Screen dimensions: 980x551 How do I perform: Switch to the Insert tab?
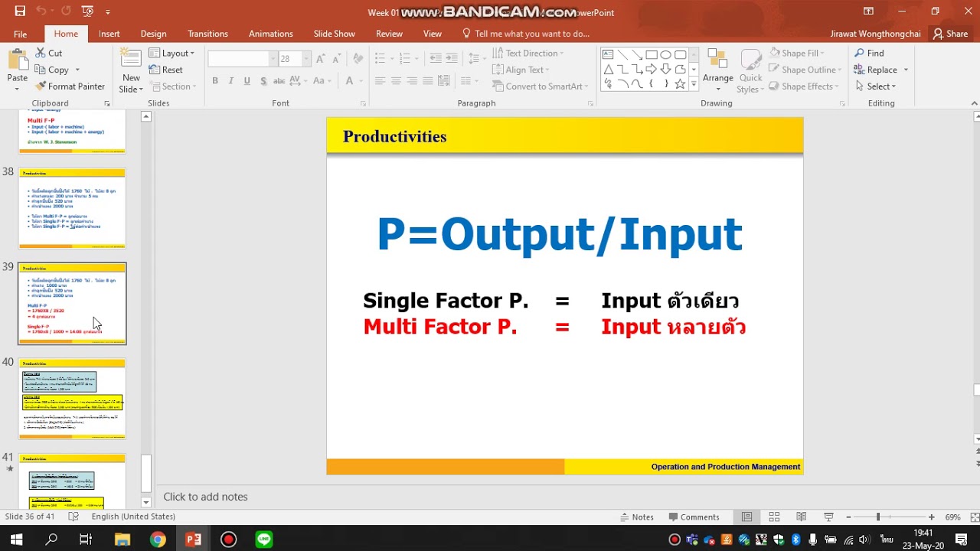pos(109,34)
